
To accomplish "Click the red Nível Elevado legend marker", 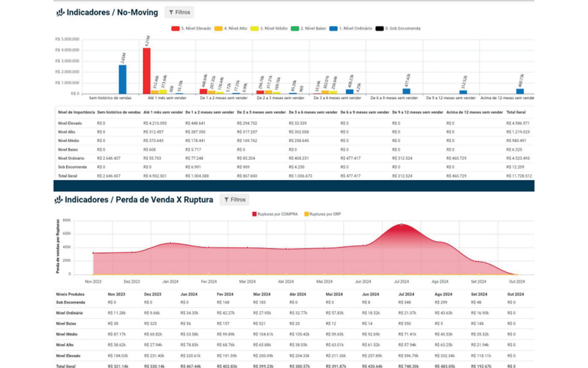I will click(176, 29).
